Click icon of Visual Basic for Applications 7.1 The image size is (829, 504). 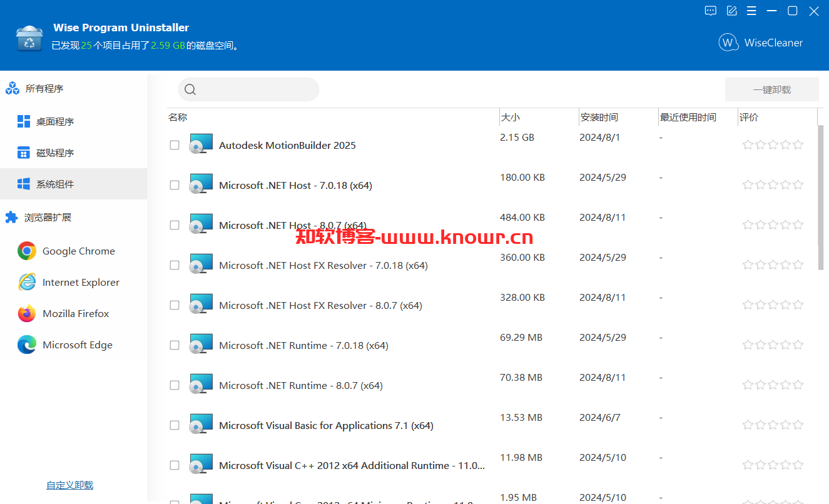(201, 425)
